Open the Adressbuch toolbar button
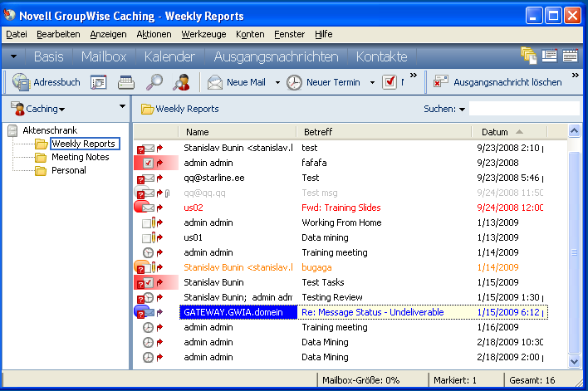The image size is (588, 391). tap(47, 82)
